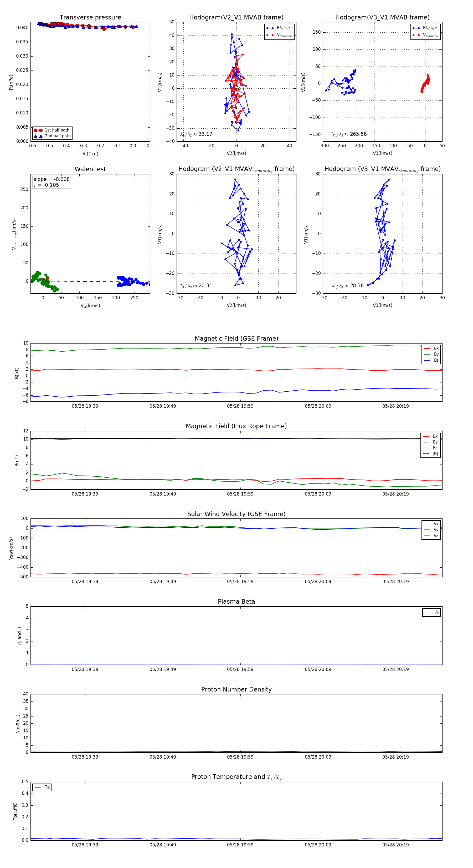
Task: Select the 'Tp' legend entry in temperature panel
Action: pos(42,788)
